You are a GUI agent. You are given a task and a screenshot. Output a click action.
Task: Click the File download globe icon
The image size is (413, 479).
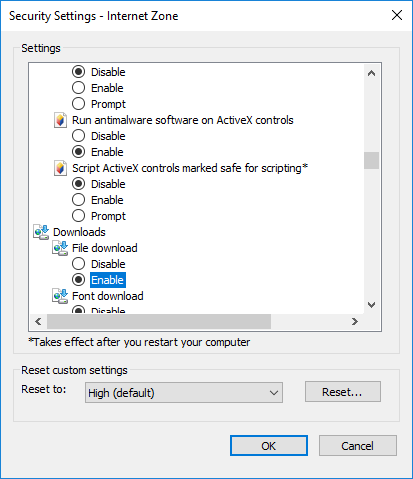point(60,248)
